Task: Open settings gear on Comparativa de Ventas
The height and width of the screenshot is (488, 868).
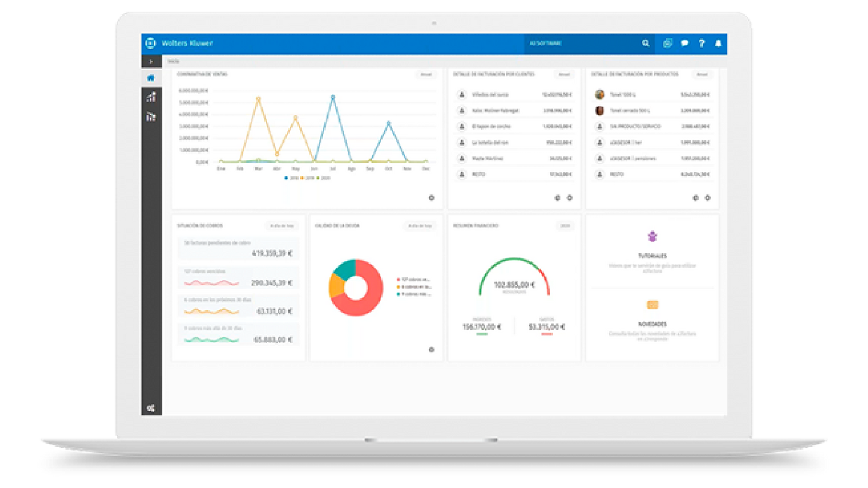Action: coord(431,197)
